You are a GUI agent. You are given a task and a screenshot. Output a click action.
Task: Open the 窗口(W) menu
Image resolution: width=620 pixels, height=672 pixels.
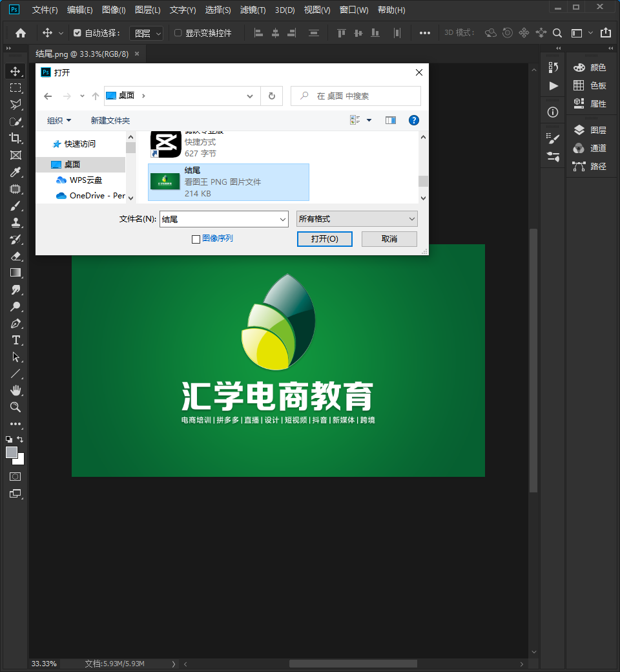(354, 10)
